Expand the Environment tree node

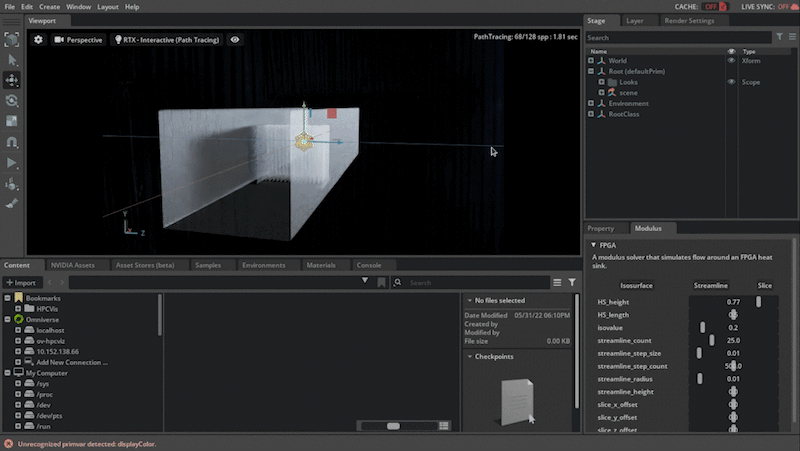pos(591,103)
